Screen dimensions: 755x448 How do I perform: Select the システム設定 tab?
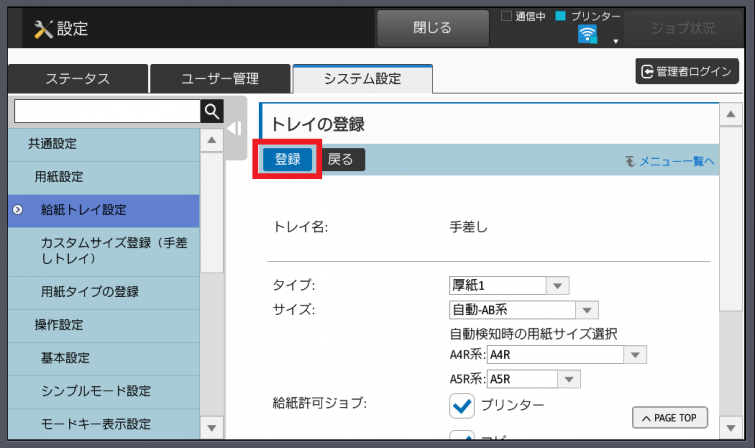click(x=363, y=79)
